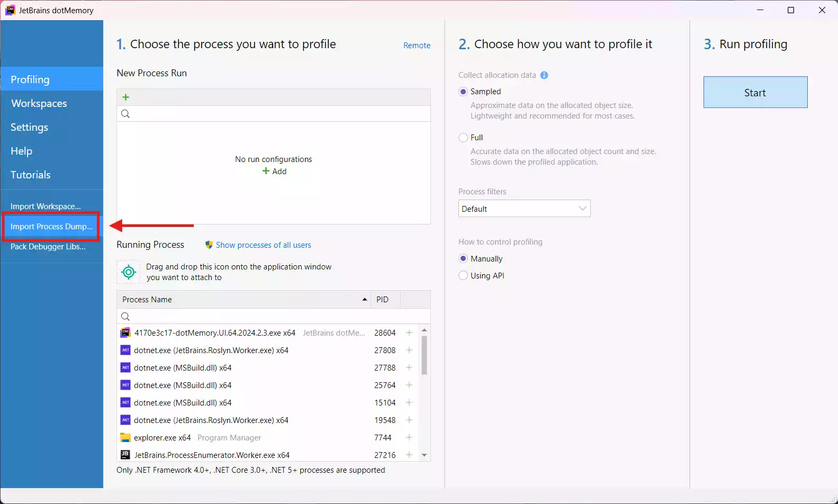Click the .NET icon of process PID 19548

pos(125,420)
